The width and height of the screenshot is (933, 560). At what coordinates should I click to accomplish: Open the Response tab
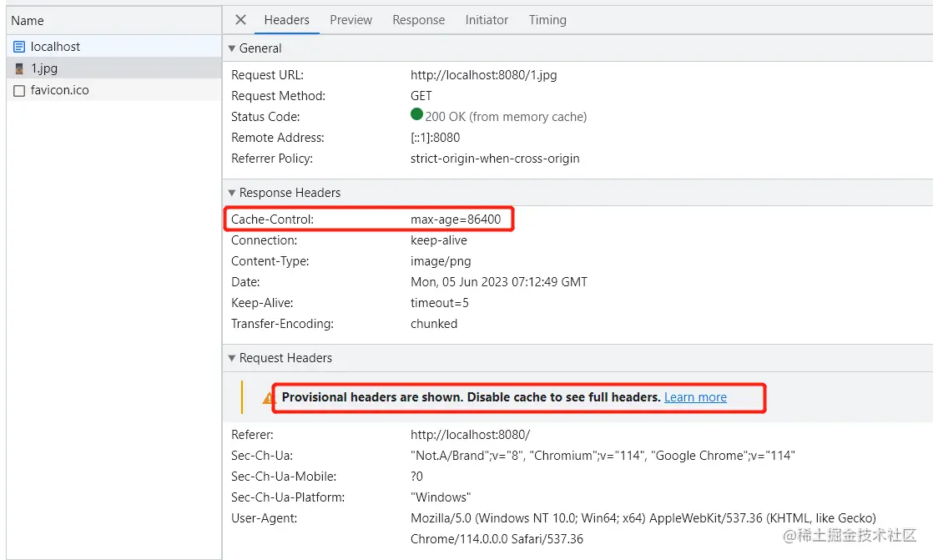coord(418,20)
